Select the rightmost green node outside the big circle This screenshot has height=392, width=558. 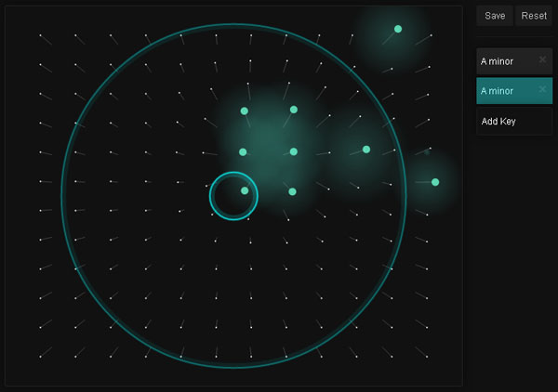tap(435, 182)
